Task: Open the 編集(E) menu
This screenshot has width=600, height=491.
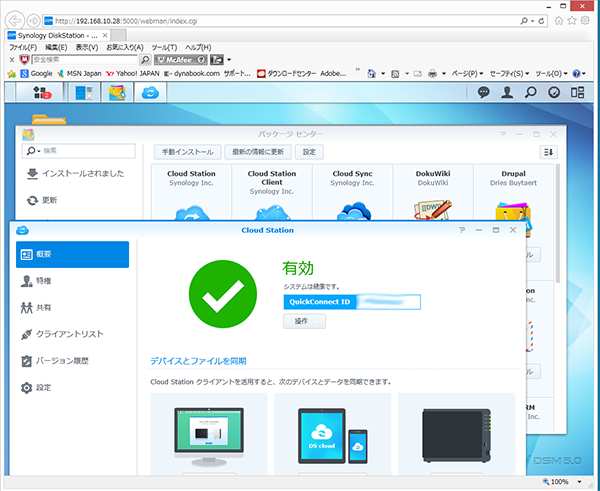Action: (x=56, y=47)
